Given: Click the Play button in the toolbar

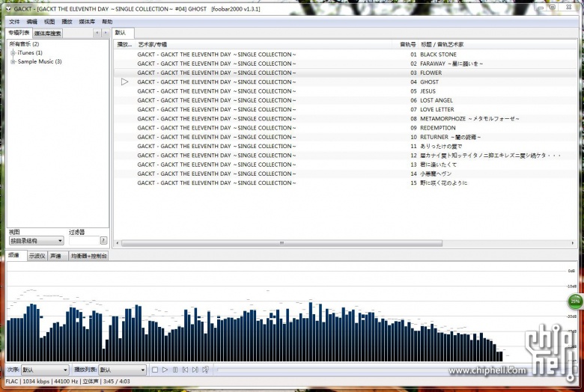Looking at the screenshot, I should point(165,370).
